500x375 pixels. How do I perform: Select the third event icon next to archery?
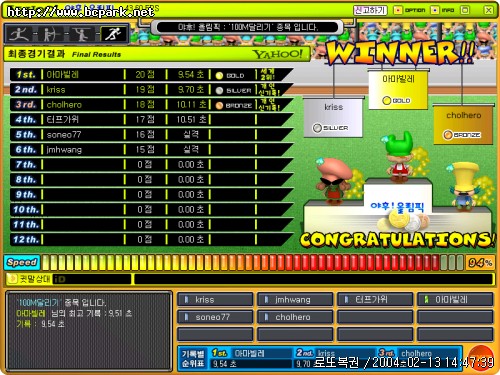pyautogui.click(x=81, y=34)
